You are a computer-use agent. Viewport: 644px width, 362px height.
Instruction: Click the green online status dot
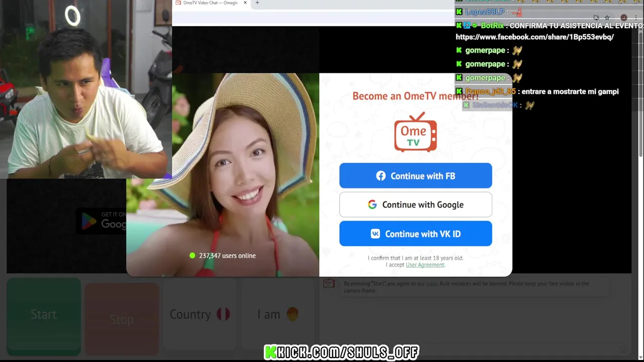(x=192, y=255)
